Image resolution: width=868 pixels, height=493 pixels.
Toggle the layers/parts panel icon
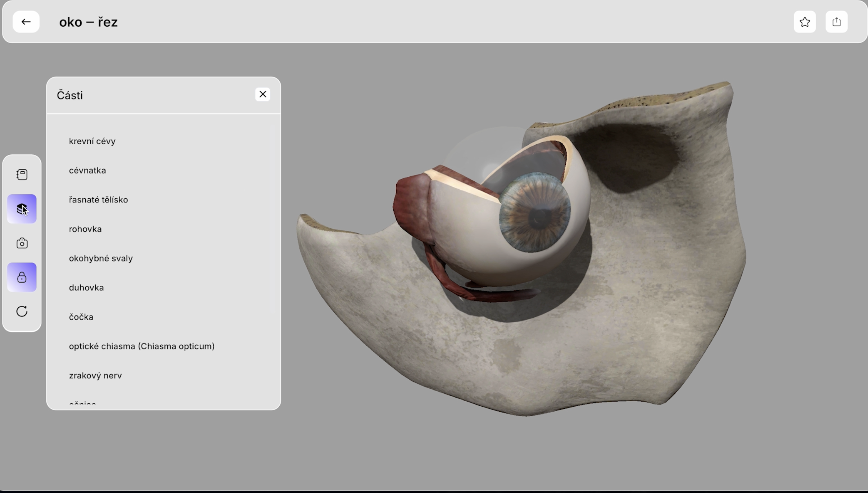click(22, 209)
